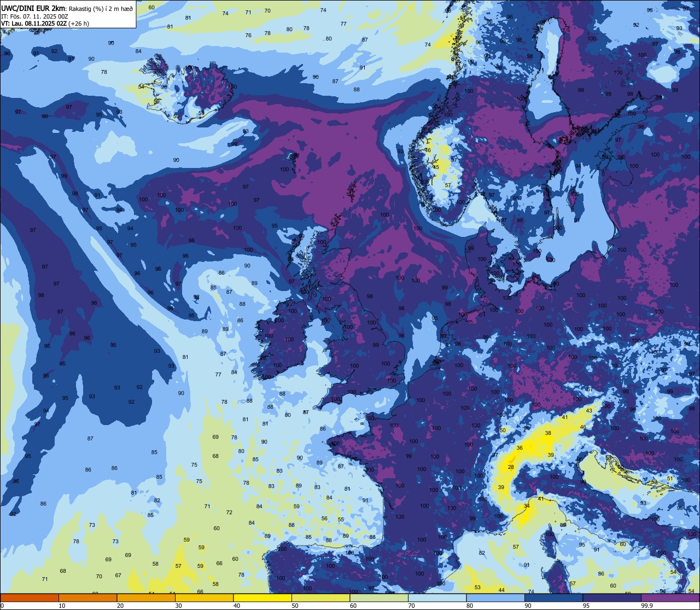Click the '(+26 h)' forecast offset text

[x=78, y=24]
